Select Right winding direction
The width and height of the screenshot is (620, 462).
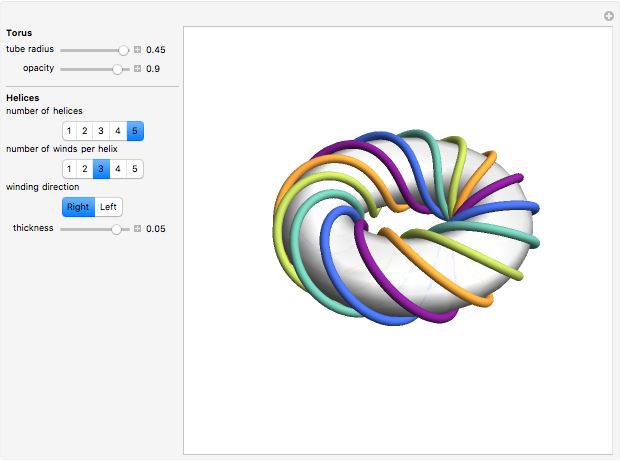point(78,207)
